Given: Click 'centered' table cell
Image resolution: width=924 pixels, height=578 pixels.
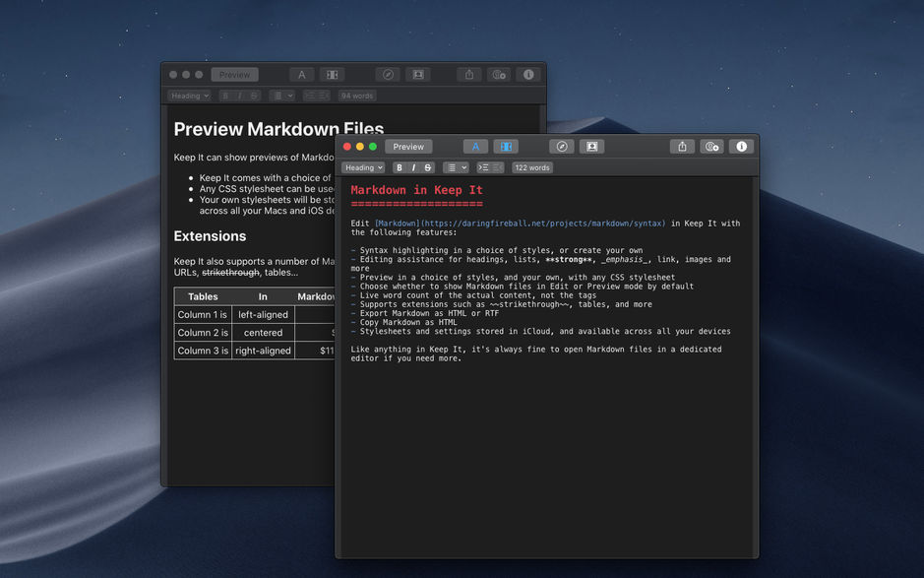Looking at the screenshot, I should (x=263, y=333).
